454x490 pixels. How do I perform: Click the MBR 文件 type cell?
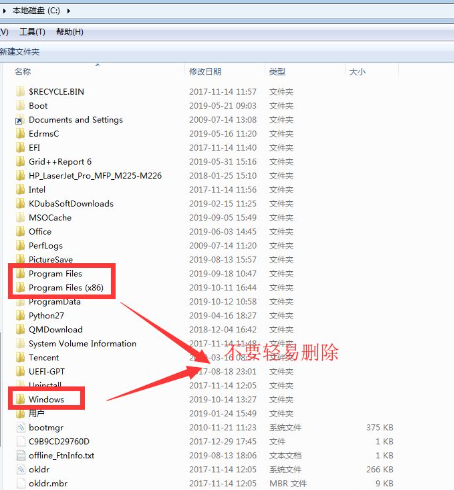pos(288,483)
